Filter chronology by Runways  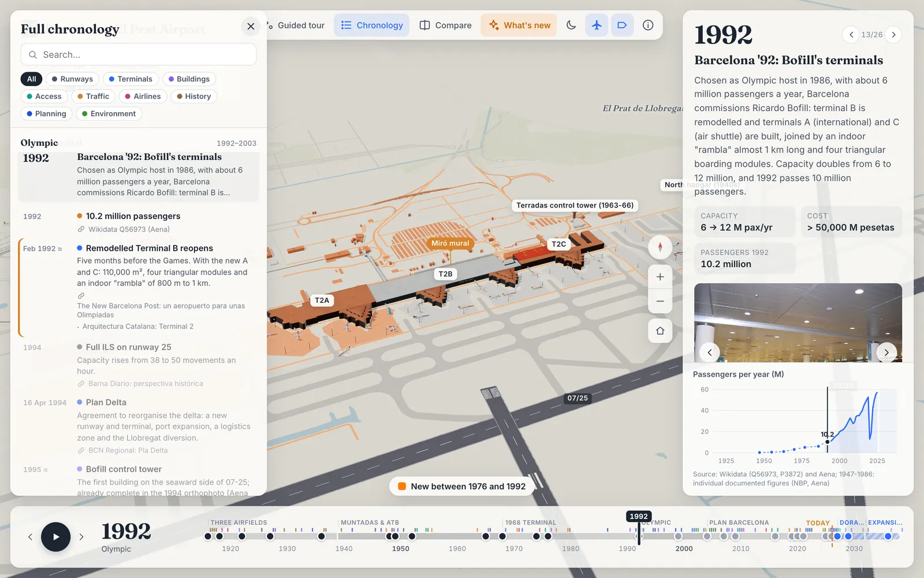pyautogui.click(x=72, y=79)
